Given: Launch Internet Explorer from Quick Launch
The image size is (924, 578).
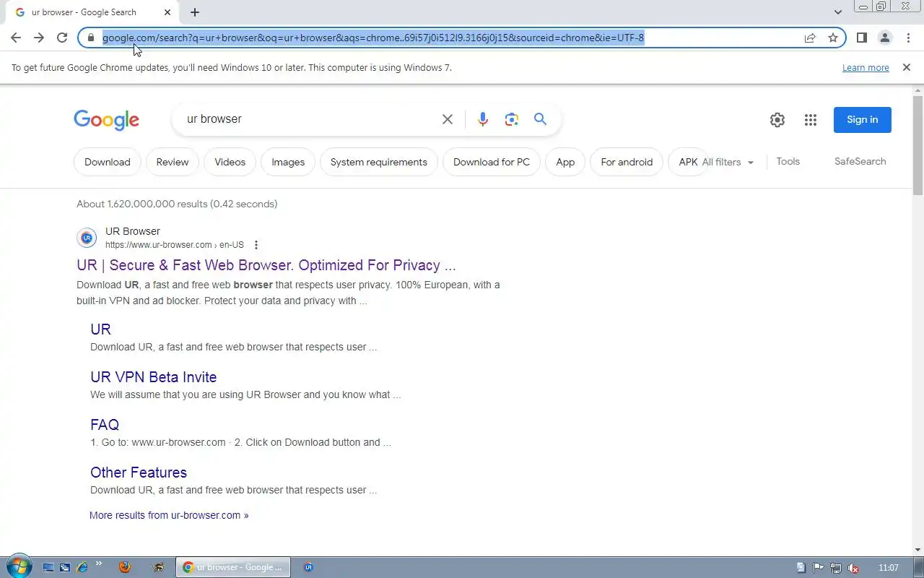Looking at the screenshot, I should point(82,567).
